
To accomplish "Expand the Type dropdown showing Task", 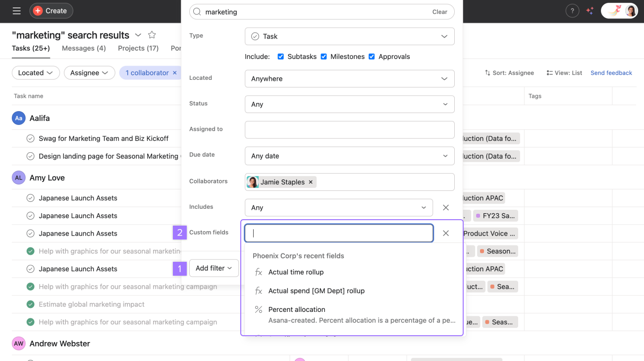I will pyautogui.click(x=349, y=36).
